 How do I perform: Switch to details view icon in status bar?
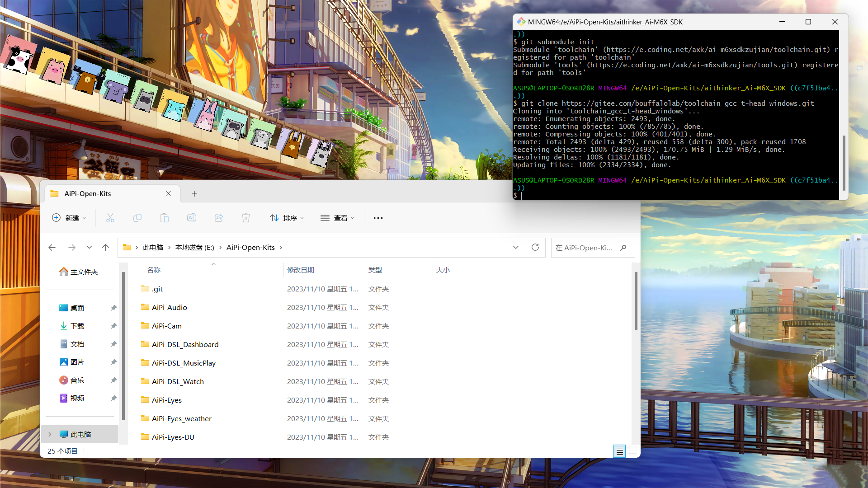point(619,451)
